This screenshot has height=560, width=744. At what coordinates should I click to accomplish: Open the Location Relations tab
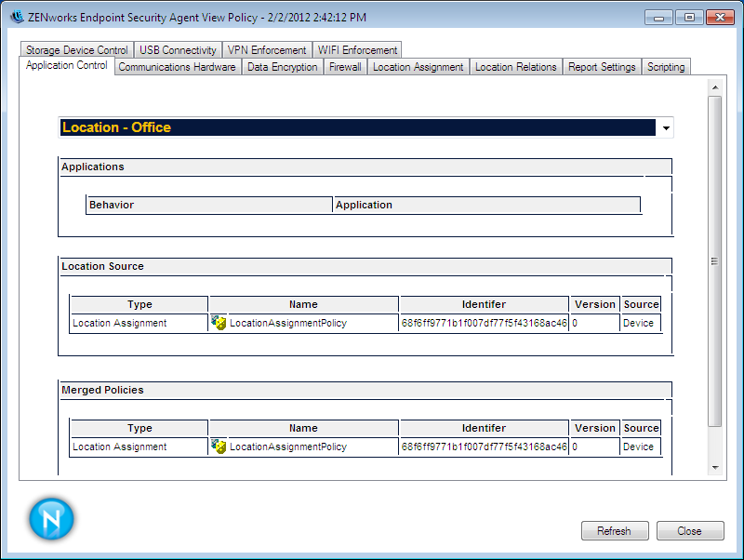[516, 67]
